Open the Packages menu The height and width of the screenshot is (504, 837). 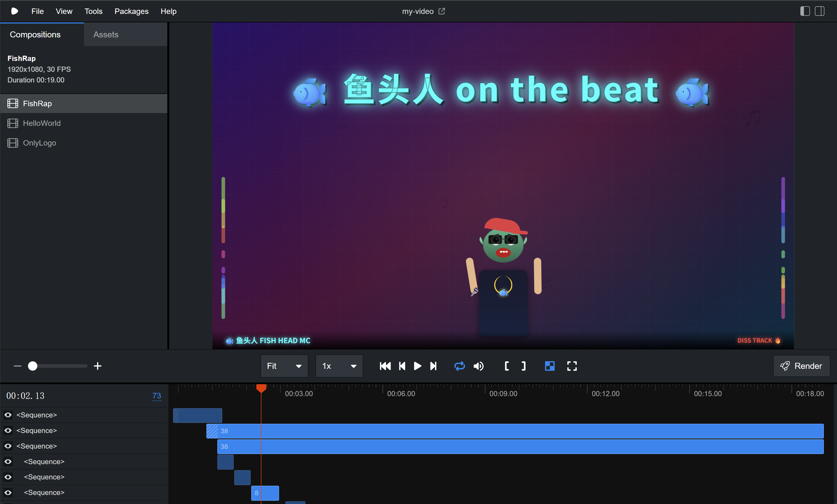tap(131, 11)
